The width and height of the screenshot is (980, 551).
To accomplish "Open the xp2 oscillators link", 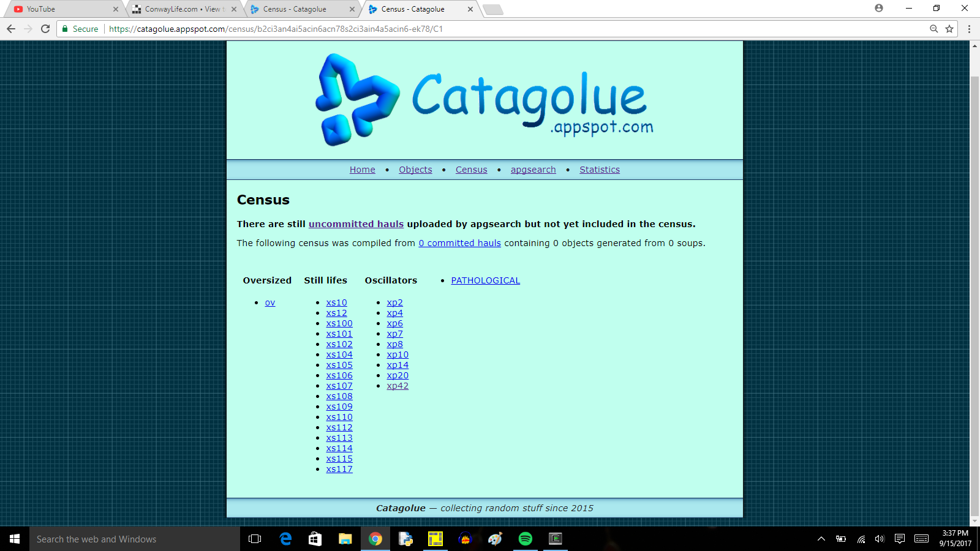I will tap(394, 302).
